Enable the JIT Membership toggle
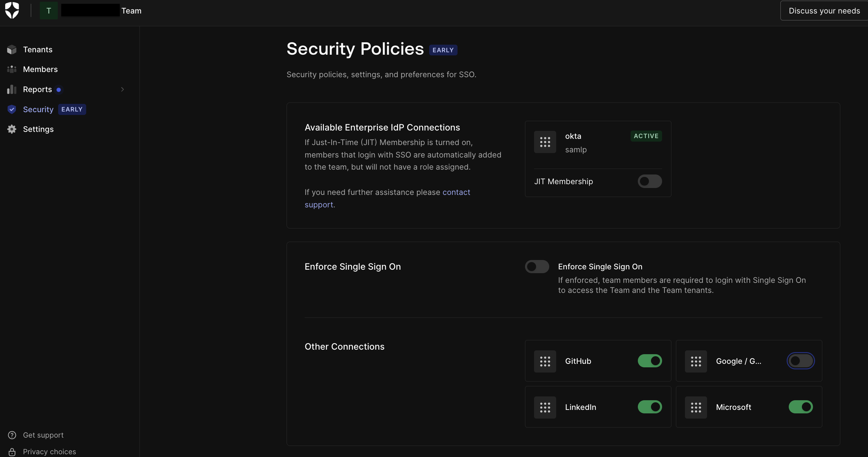868x457 pixels. pyautogui.click(x=650, y=181)
